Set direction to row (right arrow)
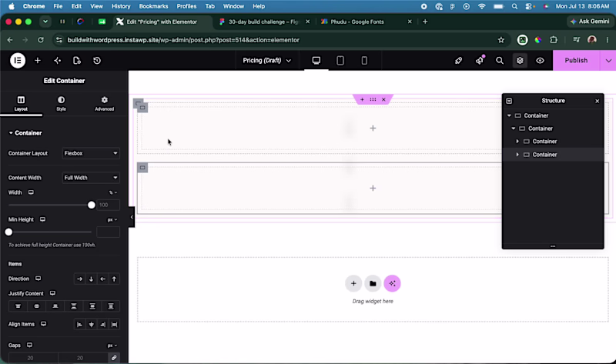Viewport: 616px width, 364px height. tap(80, 279)
